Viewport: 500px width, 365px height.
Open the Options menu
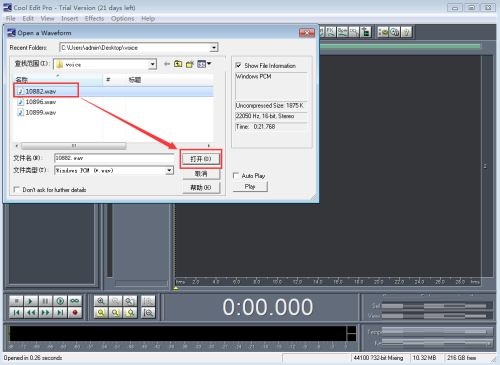click(x=122, y=18)
